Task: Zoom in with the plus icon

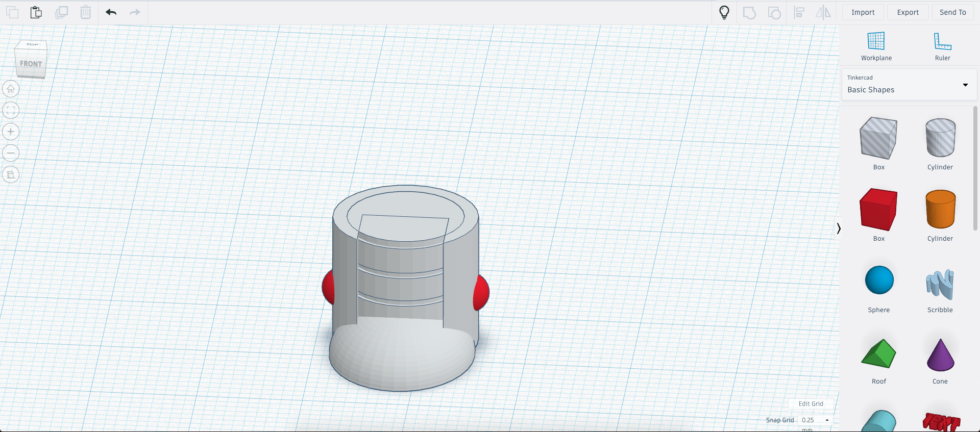Action: [x=11, y=132]
